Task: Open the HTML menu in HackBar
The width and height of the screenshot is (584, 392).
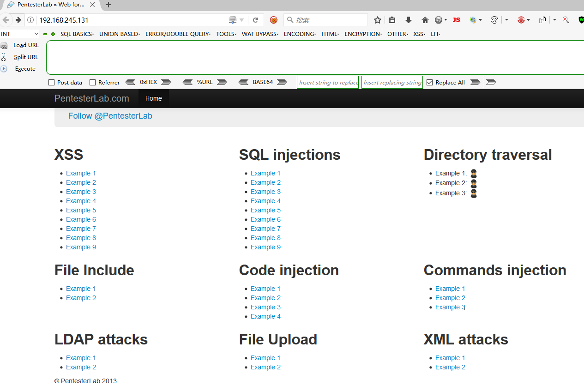Action: pos(331,34)
